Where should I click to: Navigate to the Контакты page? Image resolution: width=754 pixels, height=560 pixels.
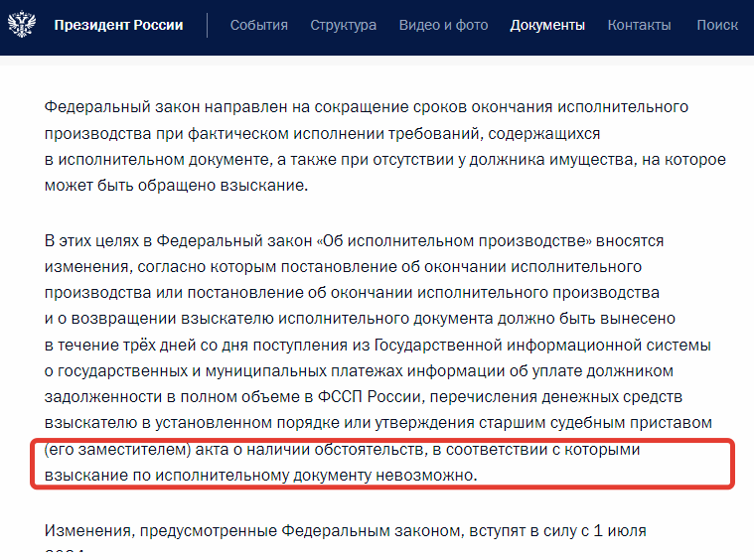(x=639, y=25)
